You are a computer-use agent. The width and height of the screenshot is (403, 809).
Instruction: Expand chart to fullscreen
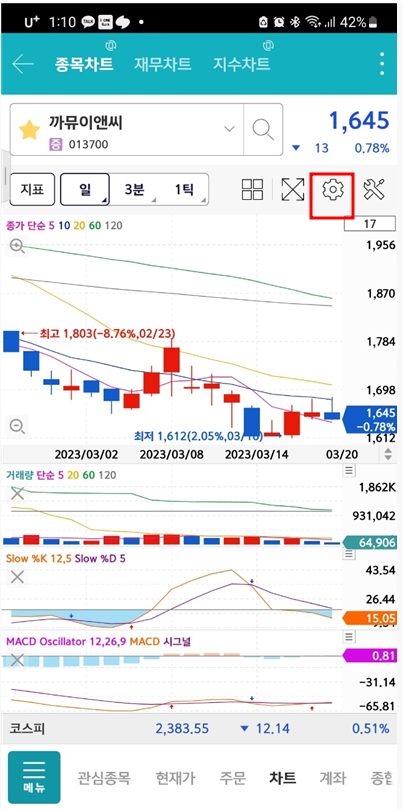click(x=293, y=190)
